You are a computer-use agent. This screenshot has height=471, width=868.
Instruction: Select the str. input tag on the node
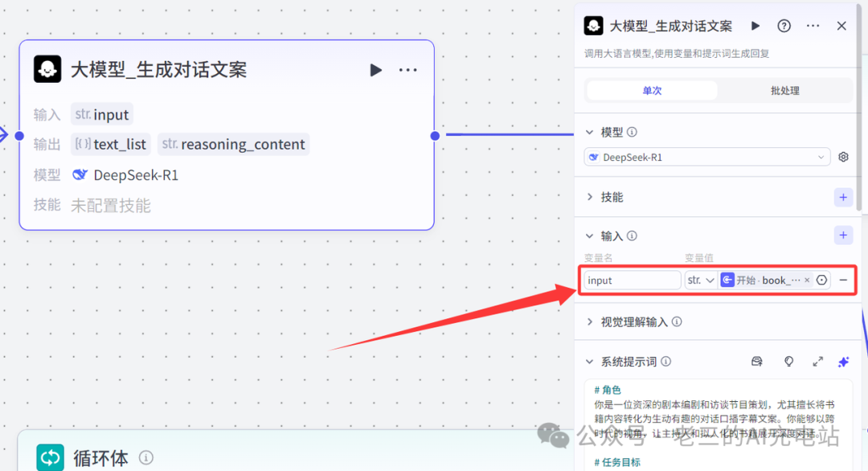coord(102,114)
